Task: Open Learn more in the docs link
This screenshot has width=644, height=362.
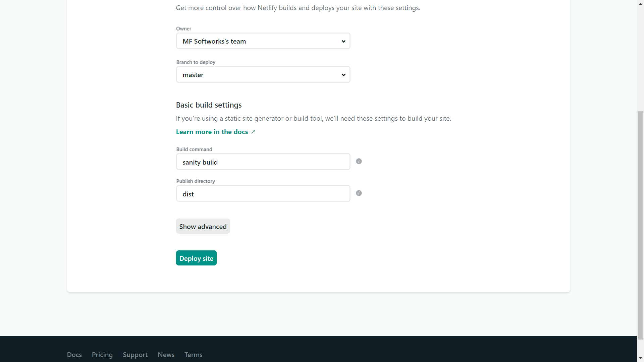Action: click(x=212, y=132)
